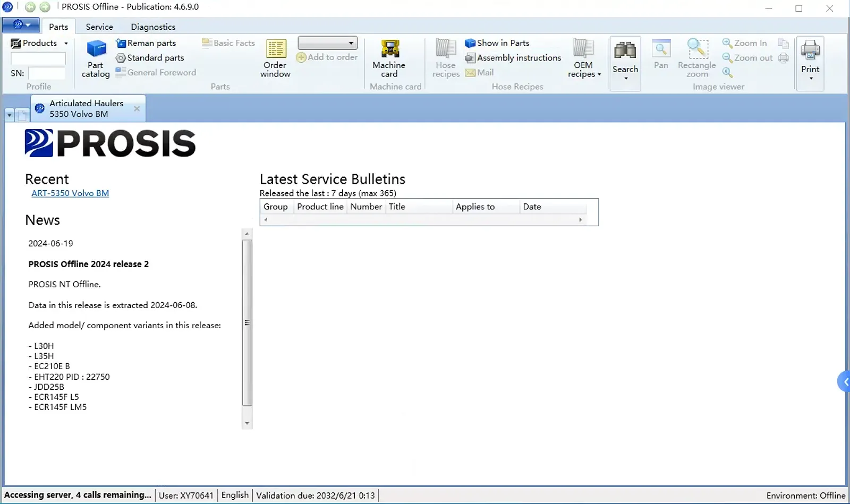This screenshot has width=850, height=504.
Task: Open the Machine card
Action: [x=389, y=58]
